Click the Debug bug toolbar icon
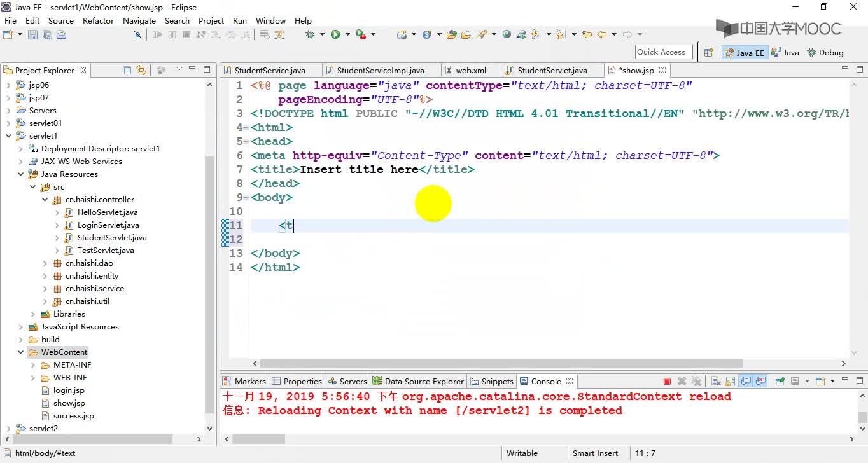The image size is (868, 463). (x=311, y=34)
